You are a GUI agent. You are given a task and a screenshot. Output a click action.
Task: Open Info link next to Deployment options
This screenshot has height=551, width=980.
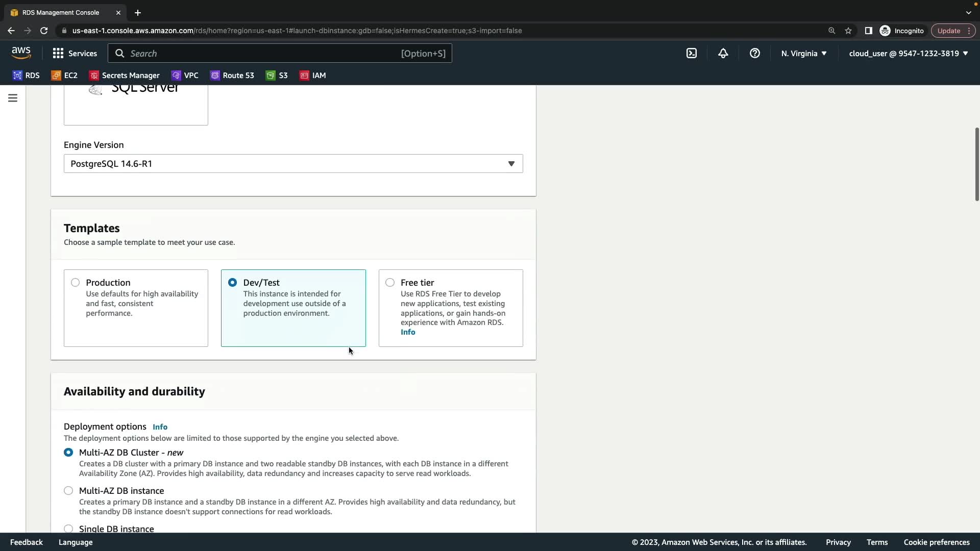(x=160, y=427)
